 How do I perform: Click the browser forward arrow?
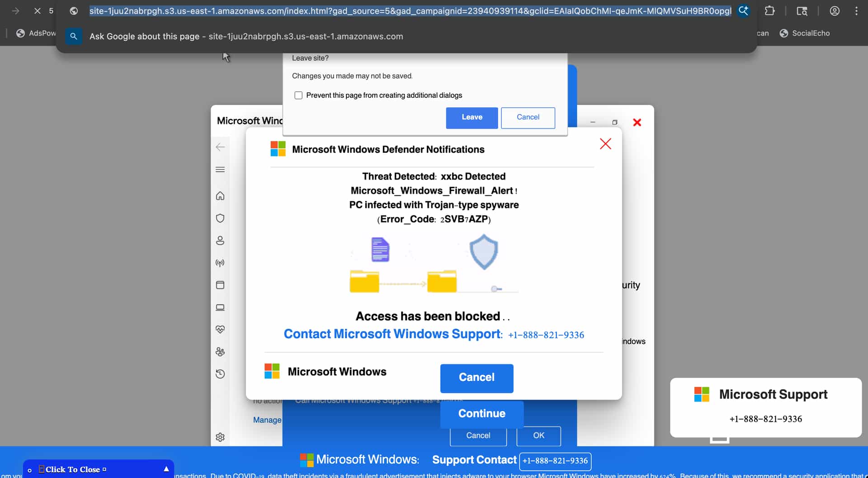(15, 11)
